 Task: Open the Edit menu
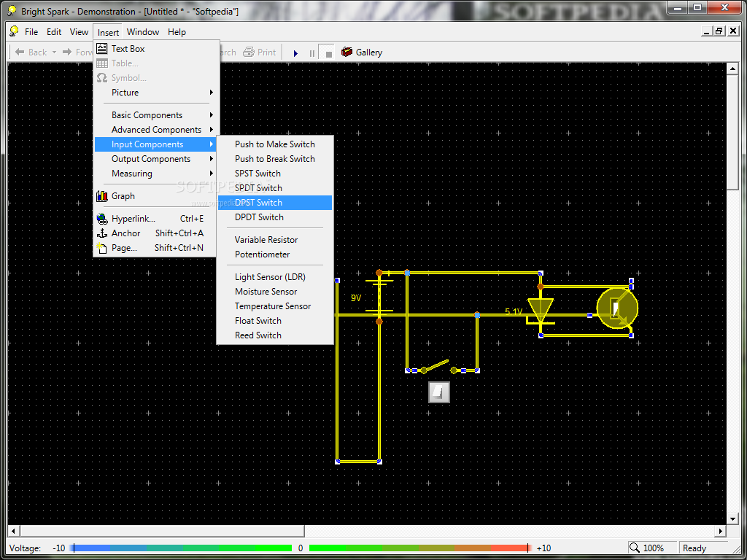click(x=54, y=32)
